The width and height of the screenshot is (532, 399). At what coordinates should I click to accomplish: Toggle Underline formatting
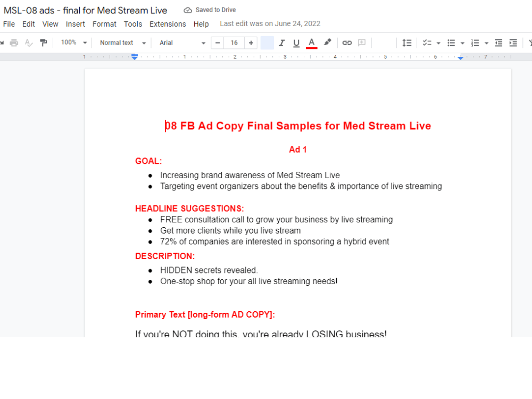click(296, 43)
